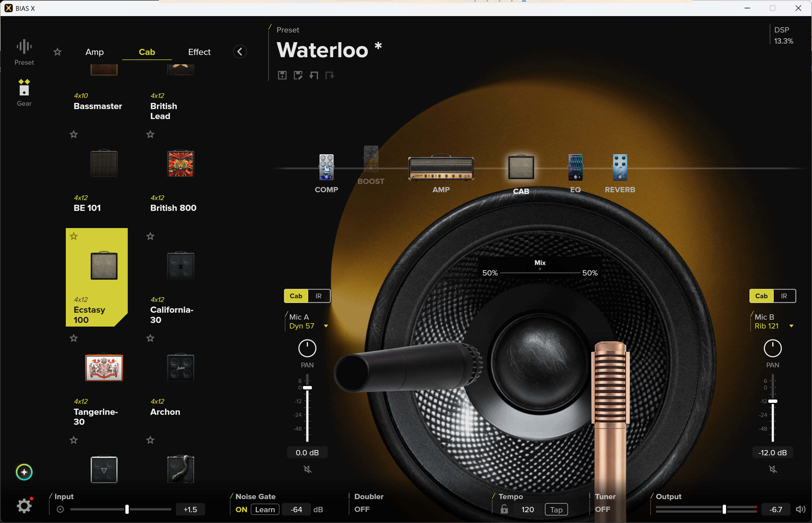Toggle the favorites filter star beside Amp tab

point(57,52)
